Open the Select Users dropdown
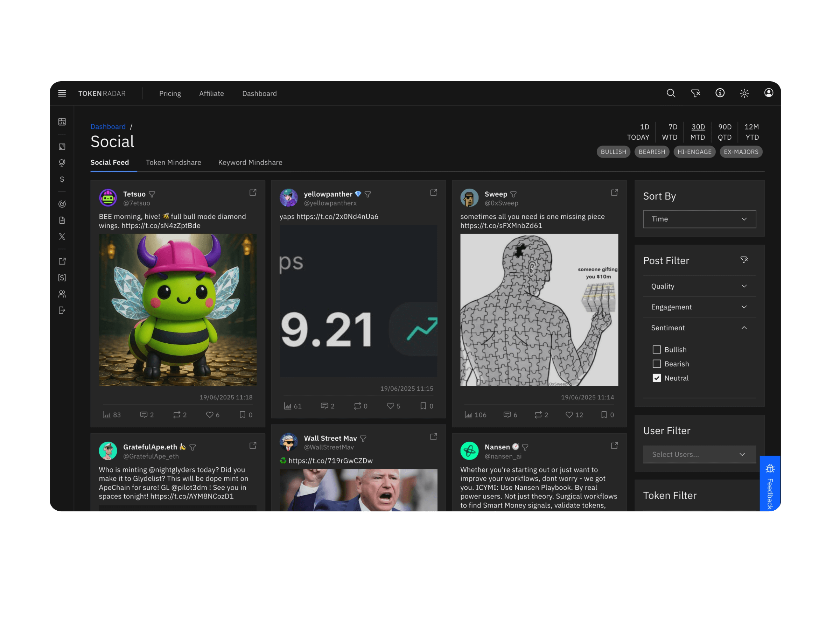This screenshot has width=840, height=630. coord(699,454)
